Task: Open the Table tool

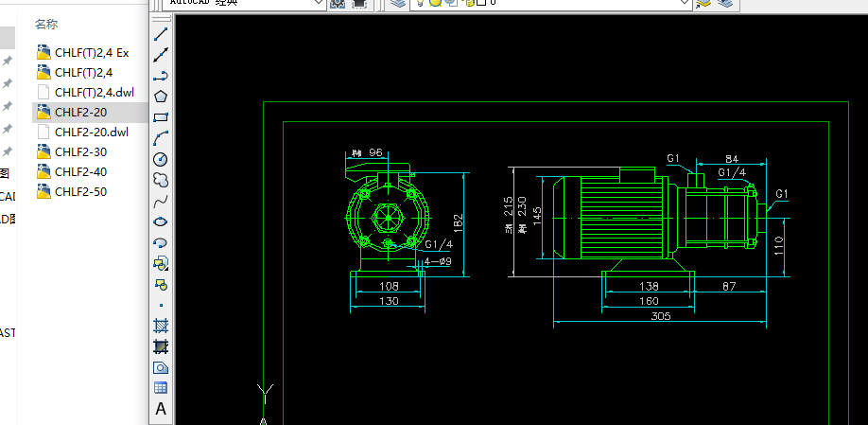Action: tap(161, 388)
